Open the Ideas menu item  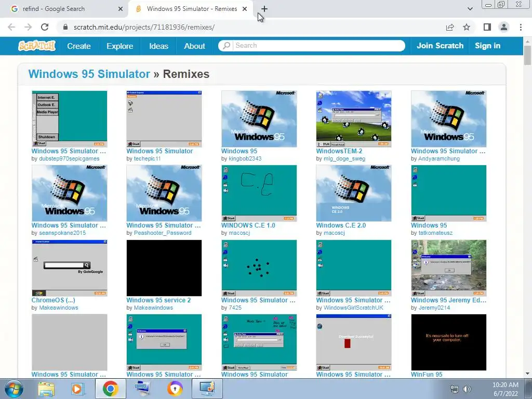159,46
